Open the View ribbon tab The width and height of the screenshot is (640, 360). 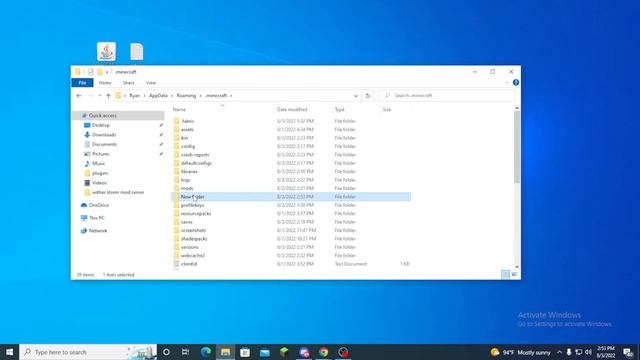[151, 82]
